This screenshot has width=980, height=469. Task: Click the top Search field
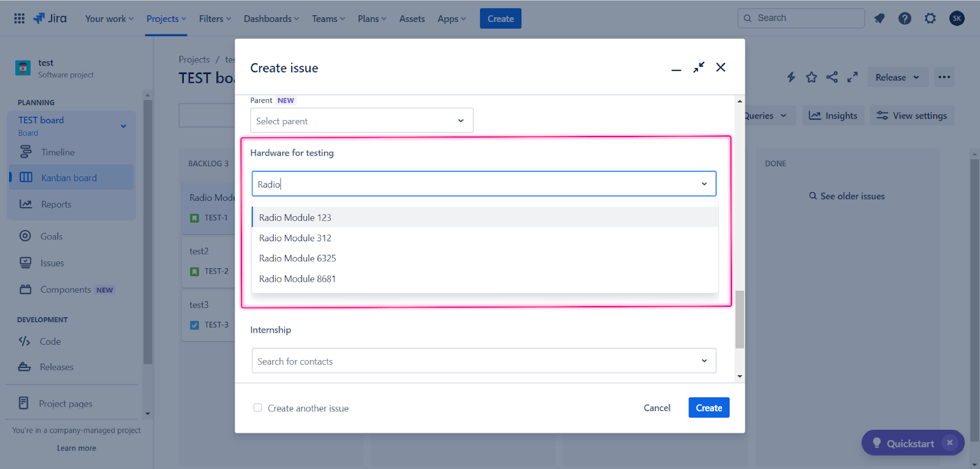click(801, 18)
